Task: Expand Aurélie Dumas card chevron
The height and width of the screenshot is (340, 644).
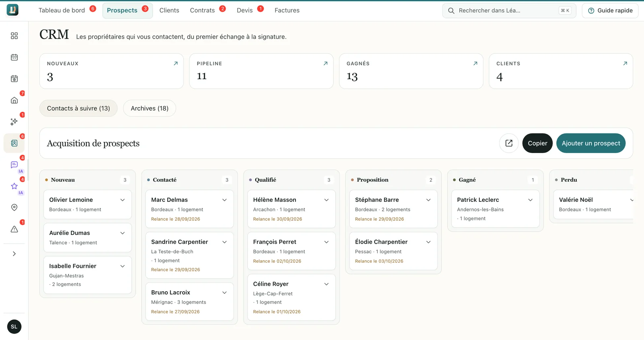Action: tap(123, 233)
